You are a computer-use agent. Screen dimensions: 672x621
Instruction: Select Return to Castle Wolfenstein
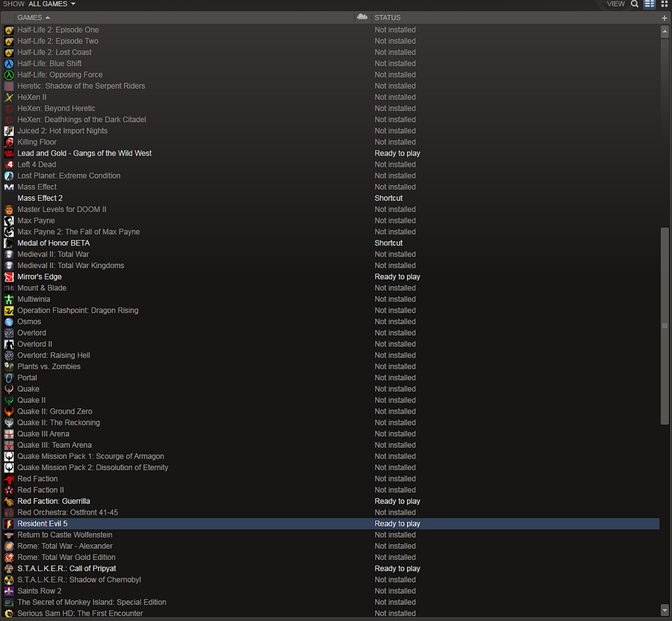(x=65, y=535)
